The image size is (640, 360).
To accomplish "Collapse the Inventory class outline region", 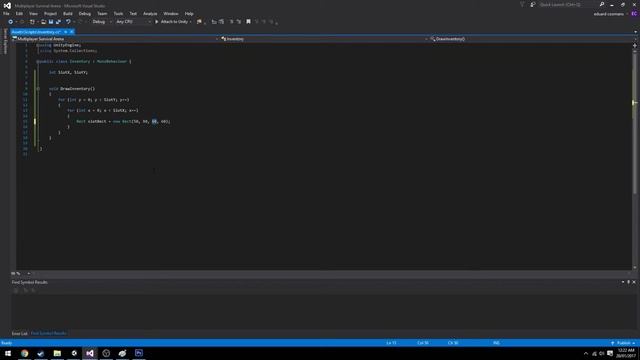I will (38, 62).
